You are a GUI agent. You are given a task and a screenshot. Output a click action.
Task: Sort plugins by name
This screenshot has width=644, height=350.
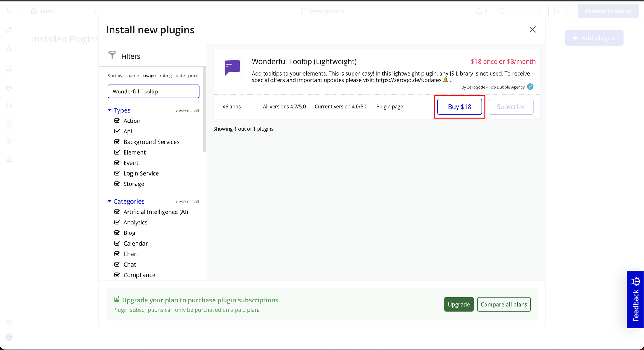click(x=133, y=76)
